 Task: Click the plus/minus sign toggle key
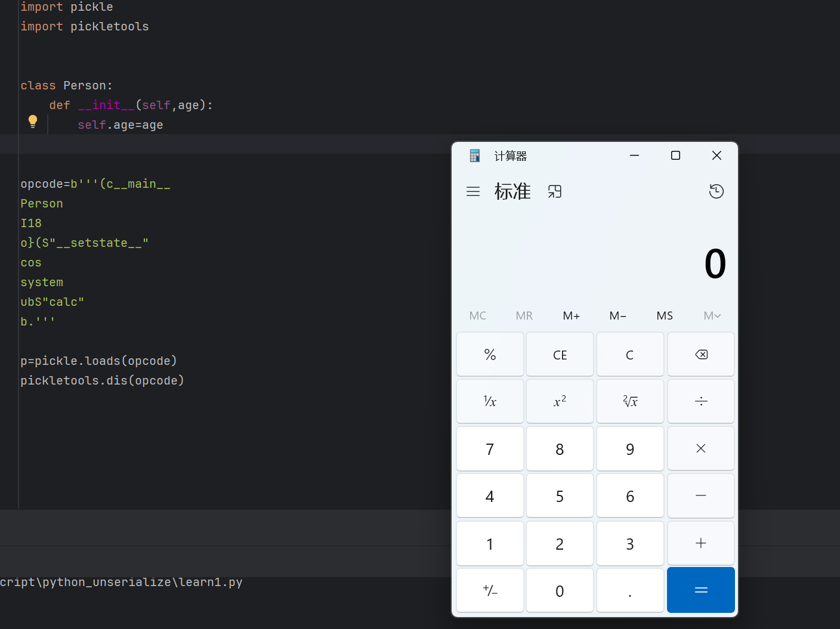490,590
